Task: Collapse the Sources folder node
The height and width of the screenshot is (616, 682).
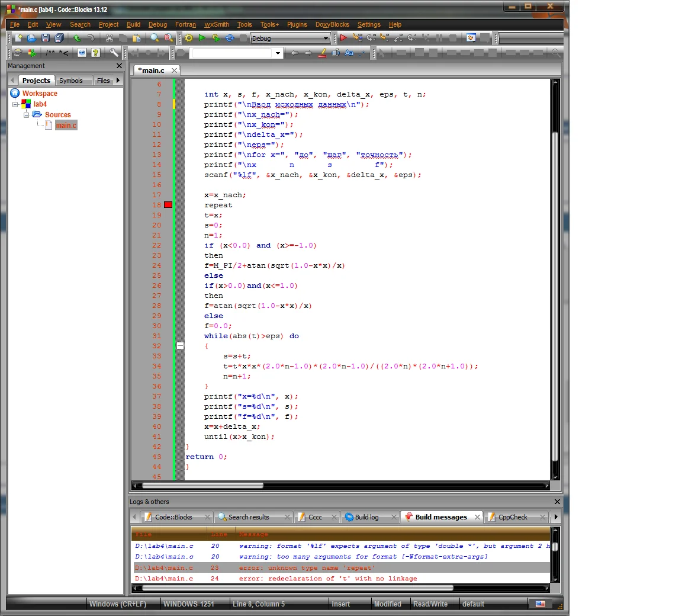Action: [x=27, y=115]
